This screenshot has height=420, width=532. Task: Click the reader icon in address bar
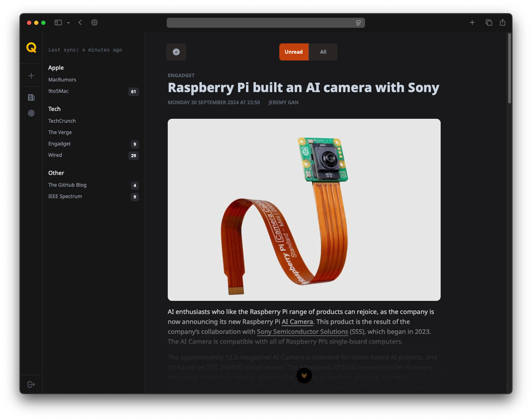click(x=359, y=23)
